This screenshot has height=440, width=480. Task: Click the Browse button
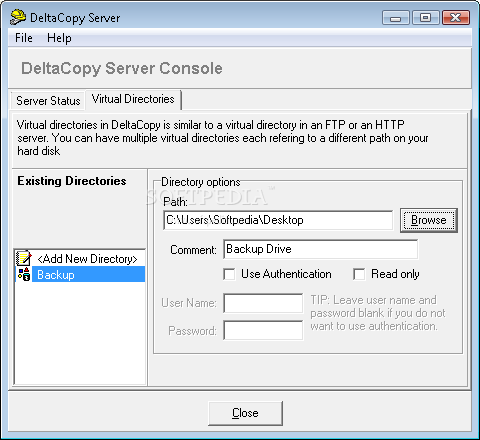(429, 220)
